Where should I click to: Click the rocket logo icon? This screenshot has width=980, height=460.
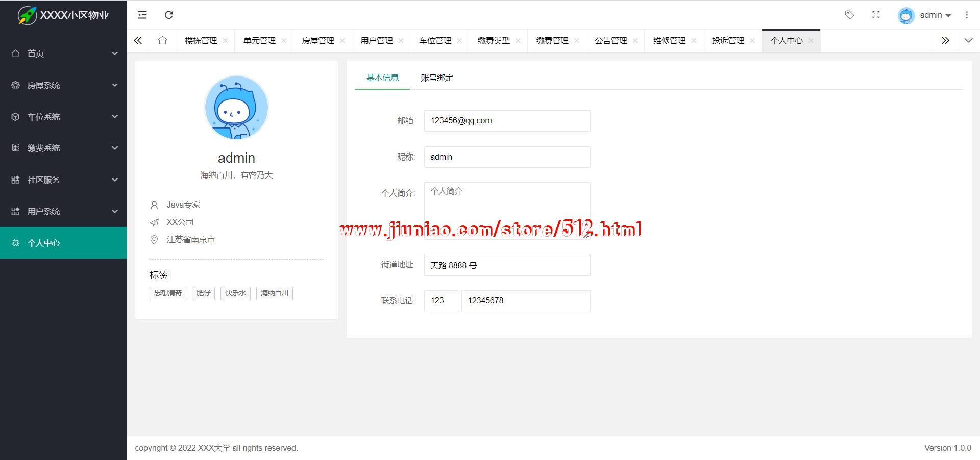(x=27, y=15)
